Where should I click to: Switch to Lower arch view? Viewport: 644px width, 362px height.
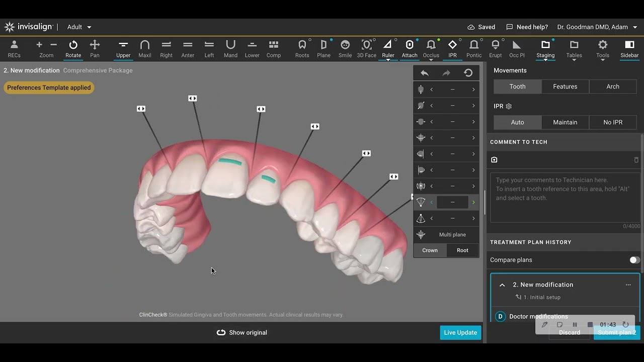[252, 49]
